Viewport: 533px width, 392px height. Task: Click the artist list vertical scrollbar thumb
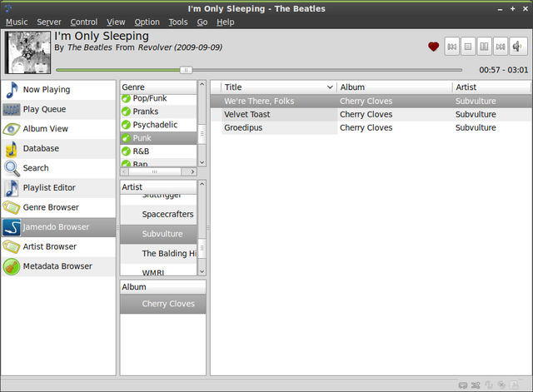click(202, 248)
